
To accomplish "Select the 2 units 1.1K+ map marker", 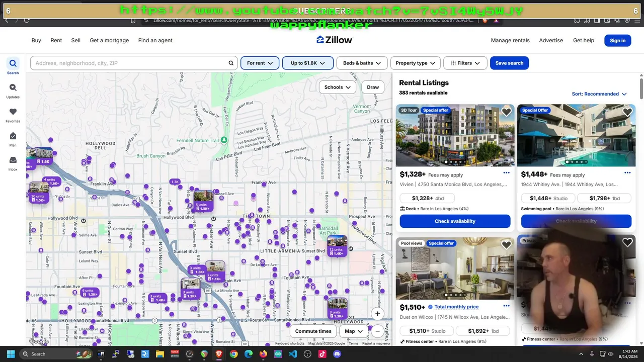I will (215, 271).
